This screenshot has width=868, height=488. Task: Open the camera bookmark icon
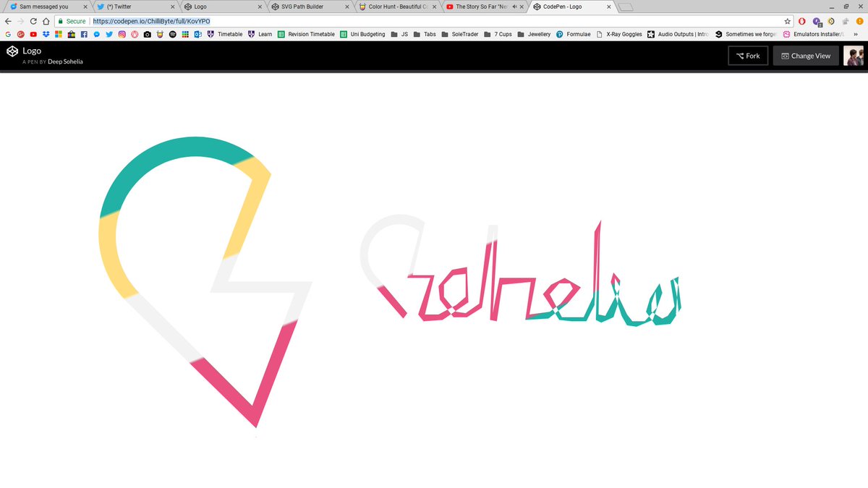(147, 34)
